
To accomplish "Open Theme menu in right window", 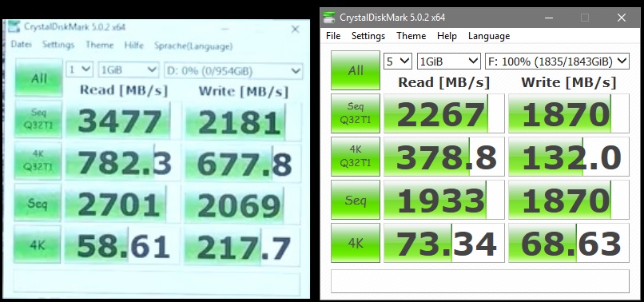I will [x=411, y=36].
